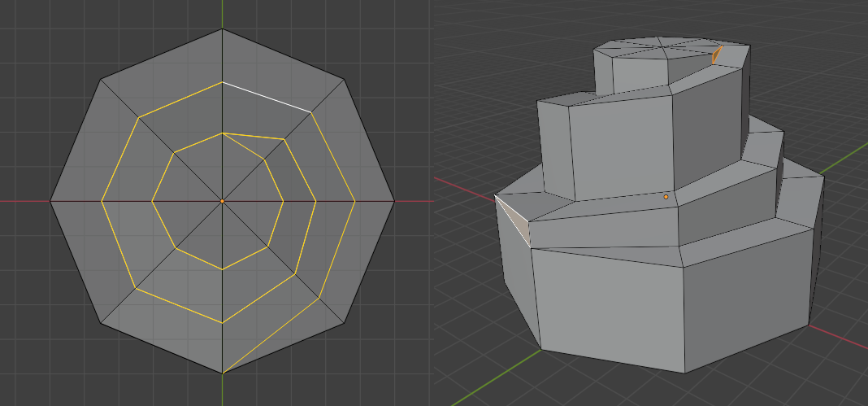Select the large front face of the bottom tier
Screen dimensions: 868x406
[609, 310]
